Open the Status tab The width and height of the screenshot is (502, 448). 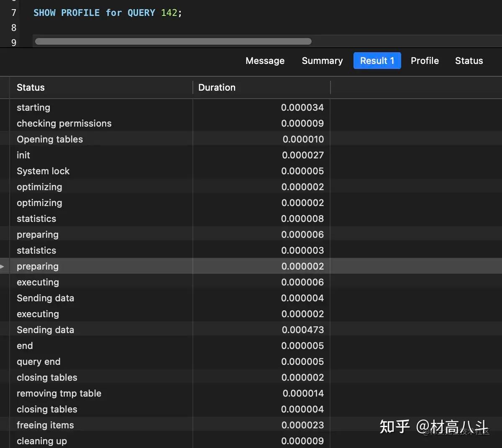click(469, 61)
